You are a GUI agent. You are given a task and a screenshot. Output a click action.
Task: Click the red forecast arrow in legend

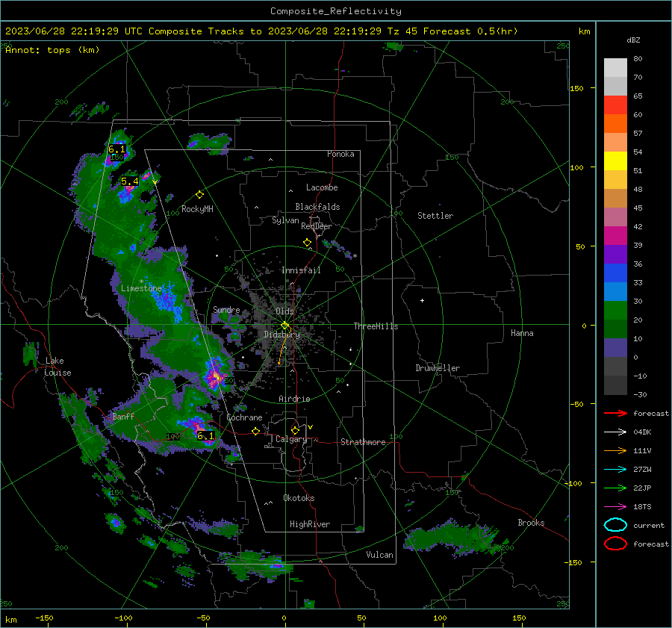pos(615,413)
